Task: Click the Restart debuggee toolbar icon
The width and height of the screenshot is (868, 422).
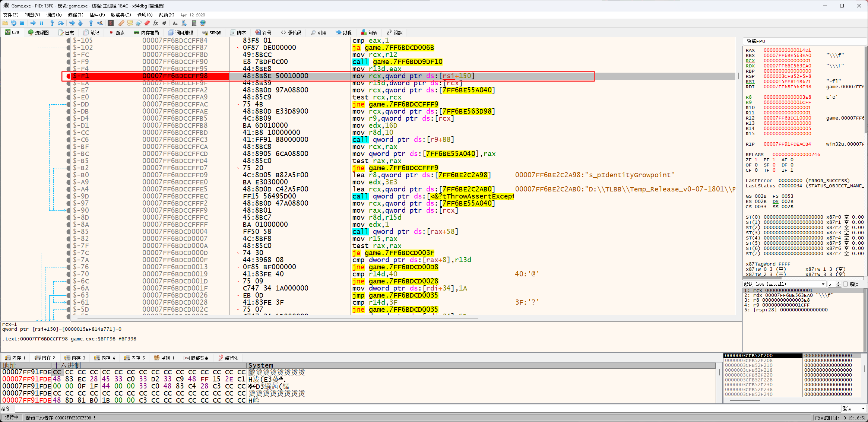Action: coord(14,23)
